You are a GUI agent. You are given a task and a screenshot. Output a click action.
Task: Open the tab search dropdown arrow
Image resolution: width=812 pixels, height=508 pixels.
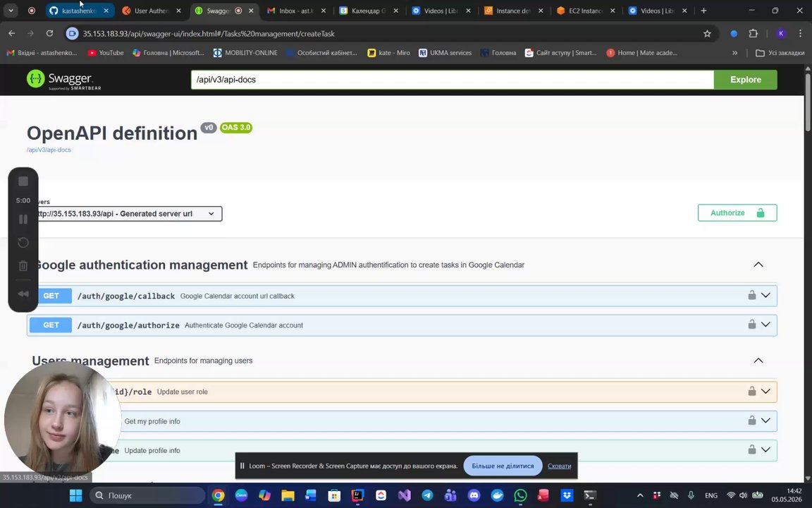click(x=11, y=11)
